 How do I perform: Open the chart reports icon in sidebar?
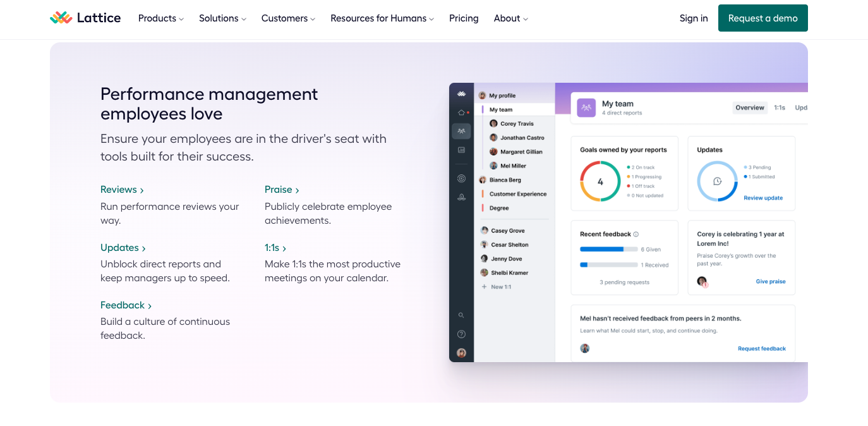pos(461,150)
